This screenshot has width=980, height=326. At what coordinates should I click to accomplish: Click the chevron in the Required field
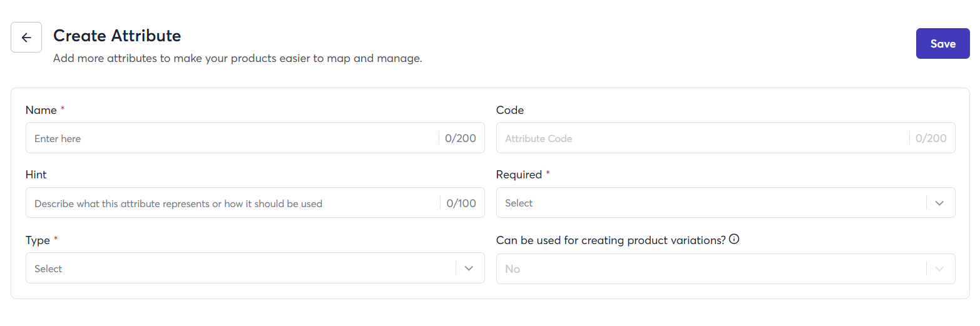coord(939,203)
